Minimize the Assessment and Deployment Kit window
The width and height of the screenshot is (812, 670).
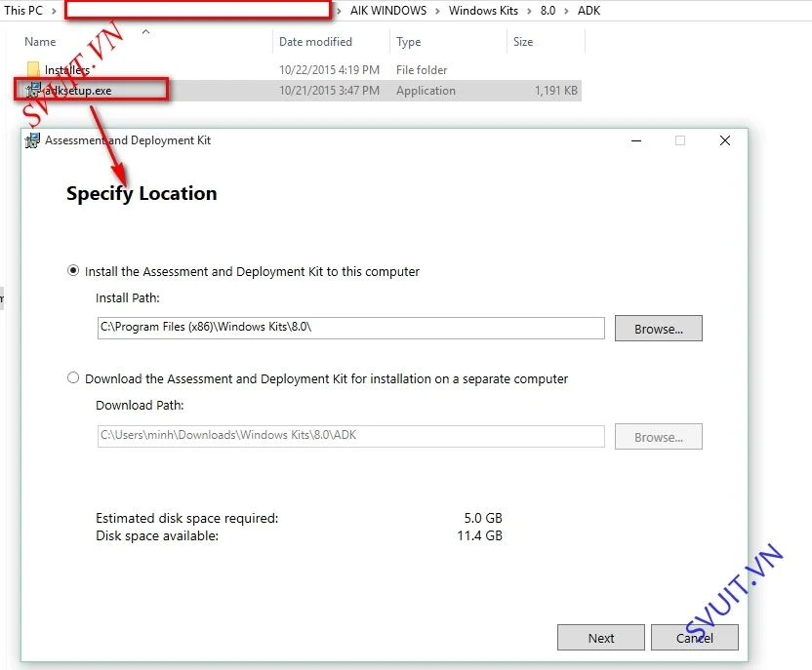coord(636,140)
